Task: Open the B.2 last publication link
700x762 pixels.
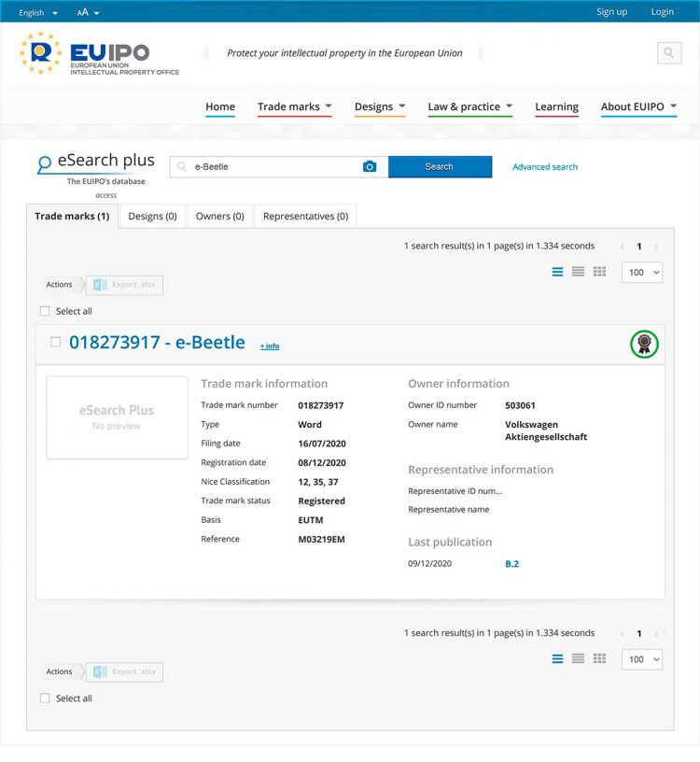Action: [511, 564]
